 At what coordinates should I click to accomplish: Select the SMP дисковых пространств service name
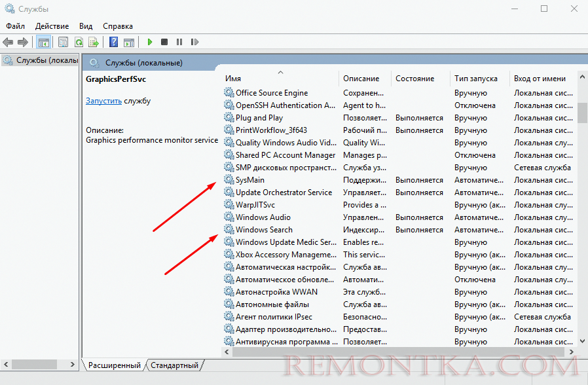(286, 168)
